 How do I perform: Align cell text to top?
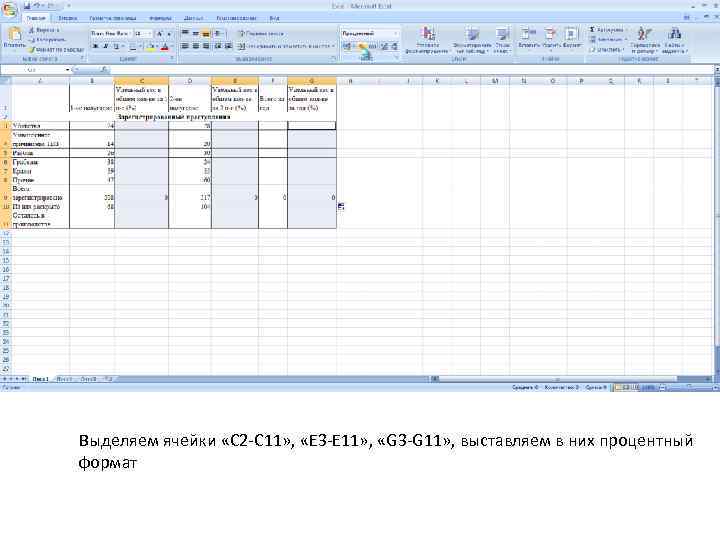tap(185, 34)
